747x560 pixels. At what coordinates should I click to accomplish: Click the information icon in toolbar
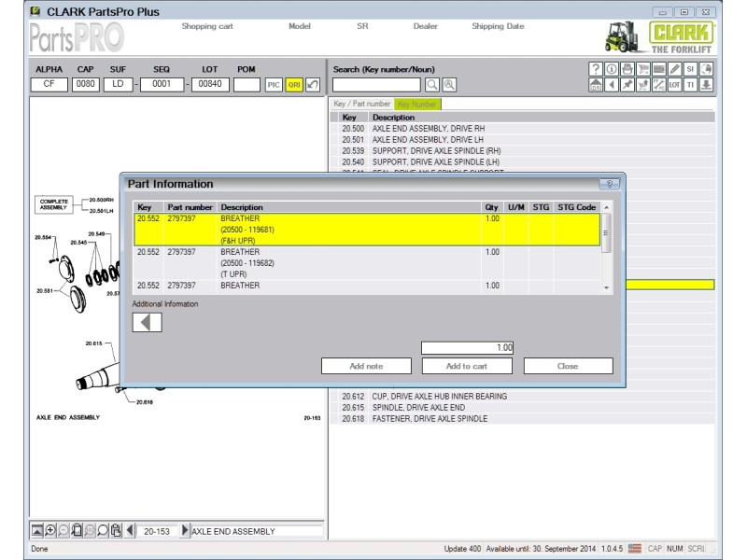612,69
